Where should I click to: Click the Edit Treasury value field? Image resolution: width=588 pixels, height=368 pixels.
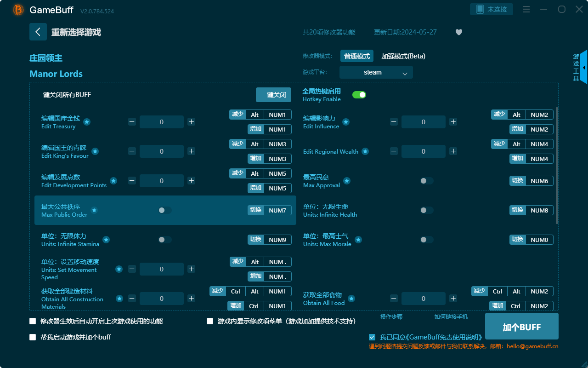(162, 122)
